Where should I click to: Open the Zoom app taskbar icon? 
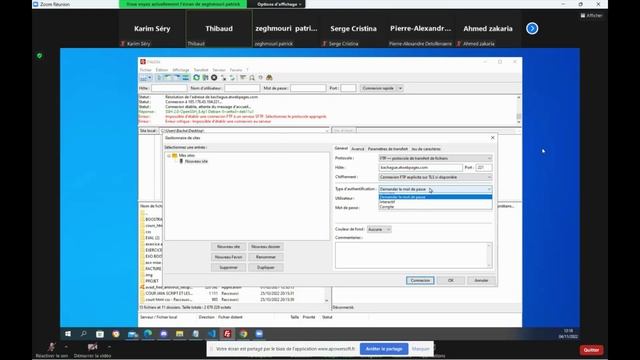pos(259,334)
